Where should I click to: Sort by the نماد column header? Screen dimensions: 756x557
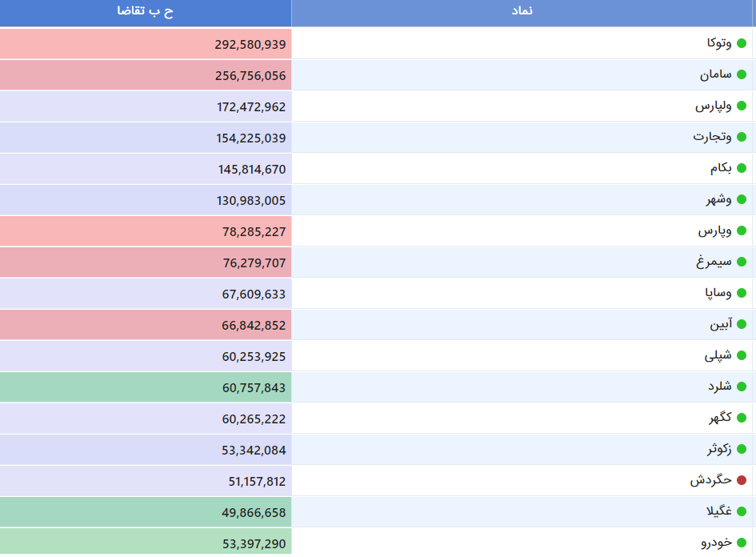(522, 13)
